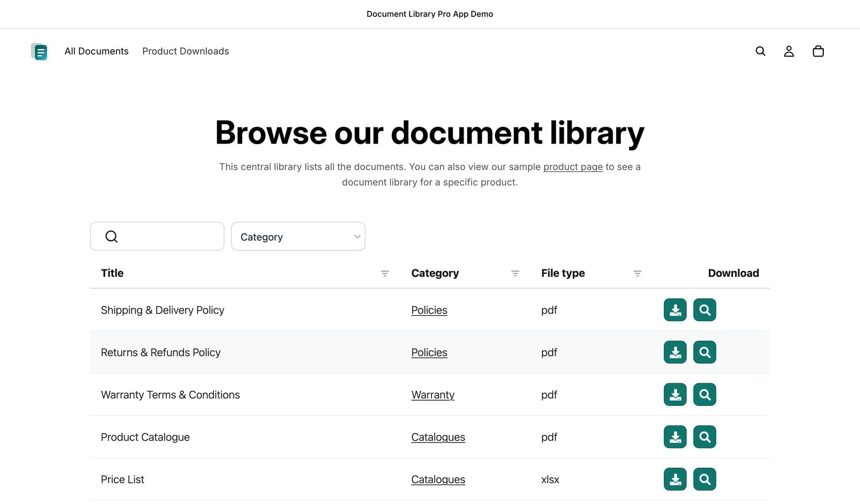
Task: Preview the Returns & Refunds Policy document
Action: 705,352
